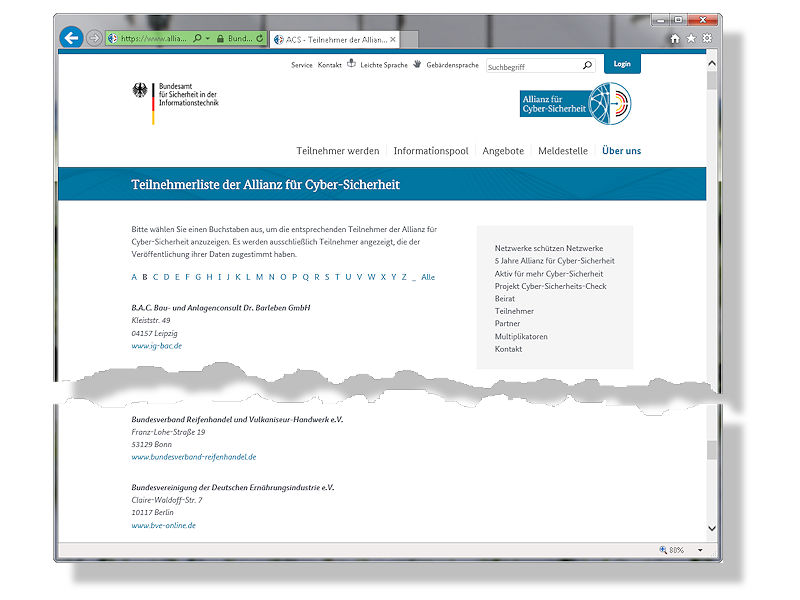Open the Meldestelle menu
The width and height of the screenshot is (800, 600).
(563, 151)
